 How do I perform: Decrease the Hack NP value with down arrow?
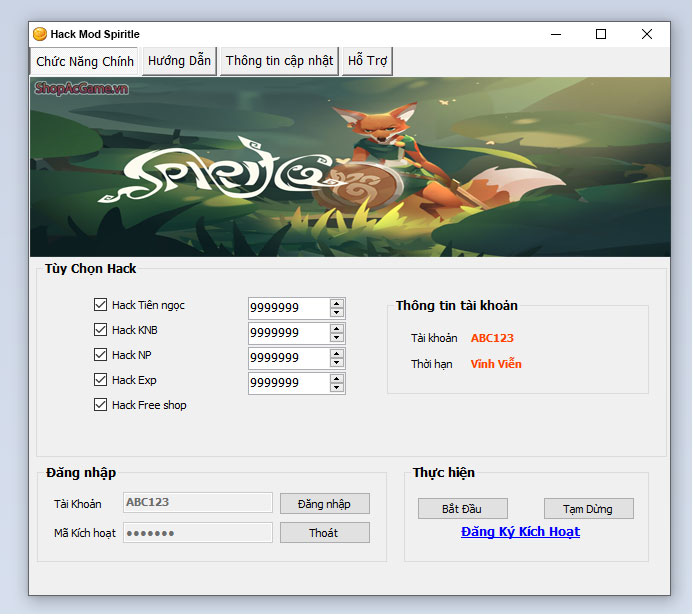click(337, 362)
